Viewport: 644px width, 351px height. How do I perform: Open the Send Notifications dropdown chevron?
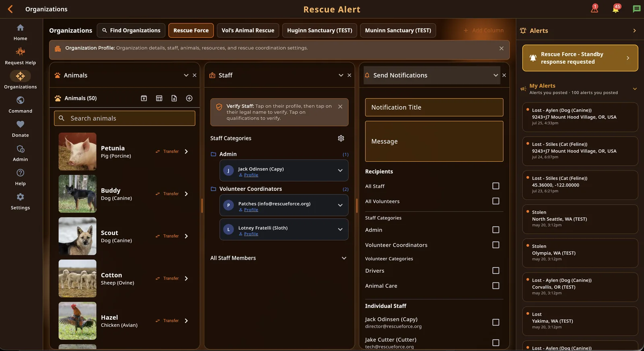[x=495, y=75]
